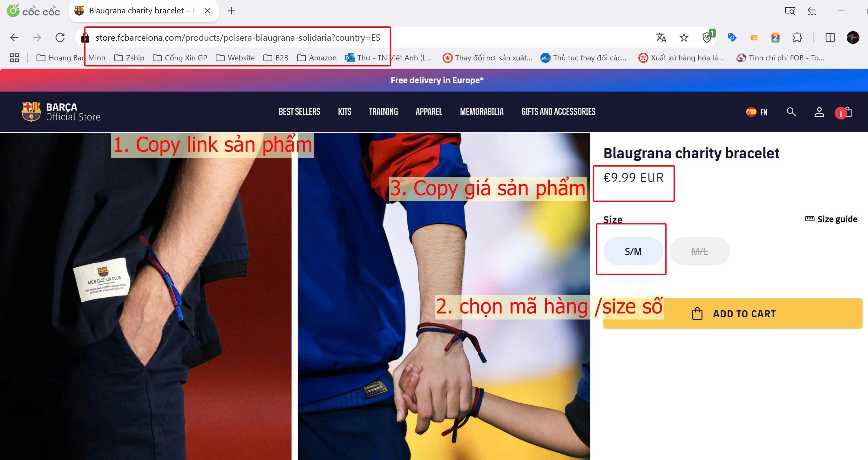Viewport: 868px width, 460px height.
Task: Open the Amazon bookmarks folder
Action: tap(317, 58)
